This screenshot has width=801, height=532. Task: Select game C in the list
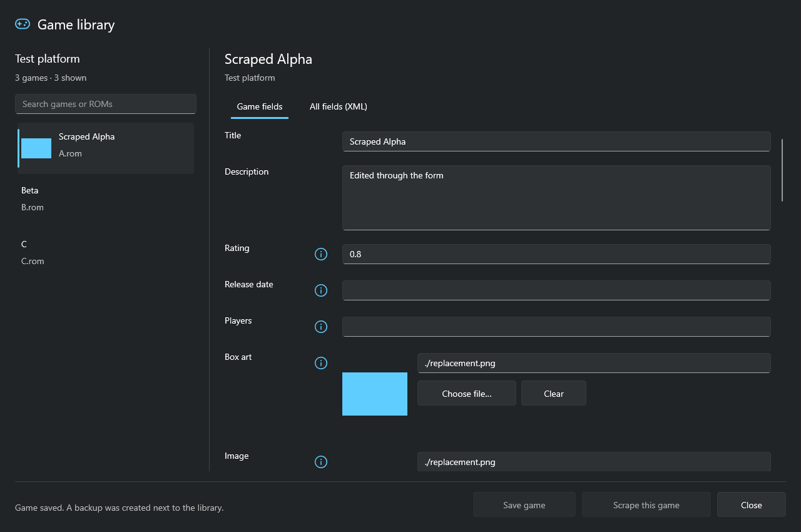coord(106,253)
